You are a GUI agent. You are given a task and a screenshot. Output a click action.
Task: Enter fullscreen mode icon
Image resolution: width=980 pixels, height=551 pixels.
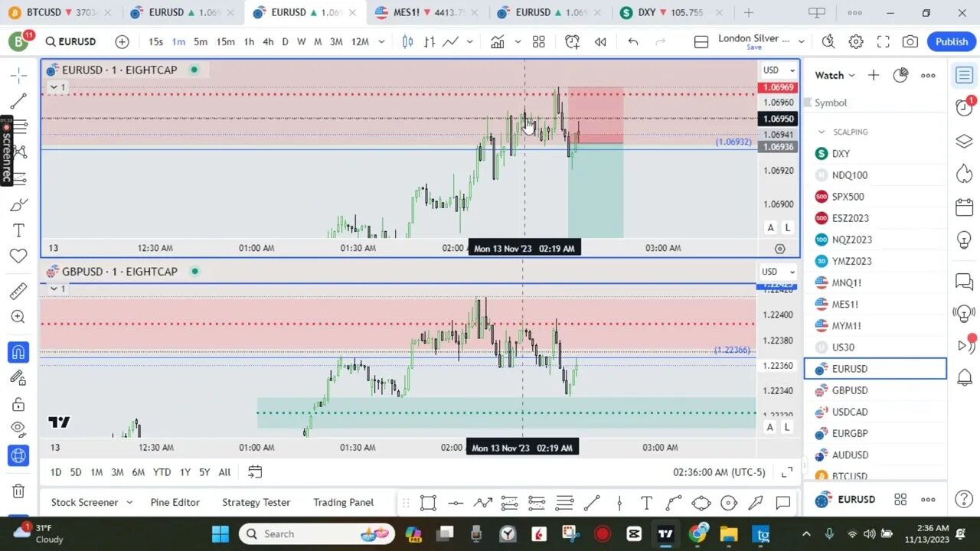point(883,42)
